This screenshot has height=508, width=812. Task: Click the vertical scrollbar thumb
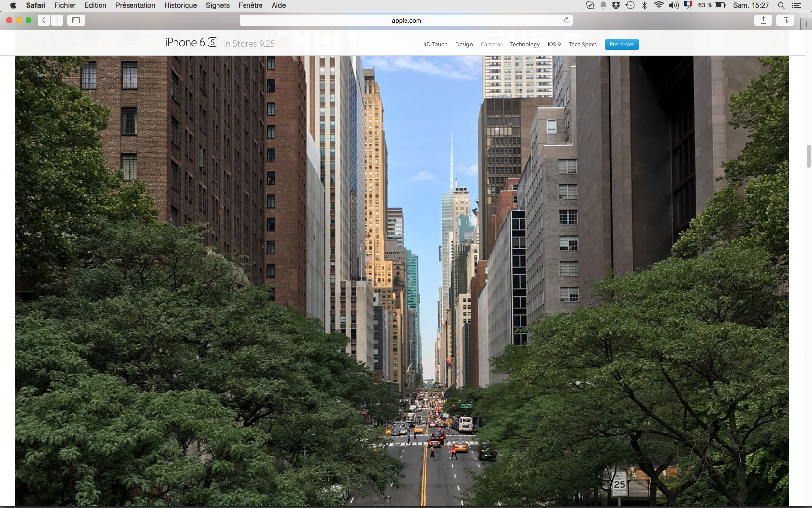click(x=808, y=156)
